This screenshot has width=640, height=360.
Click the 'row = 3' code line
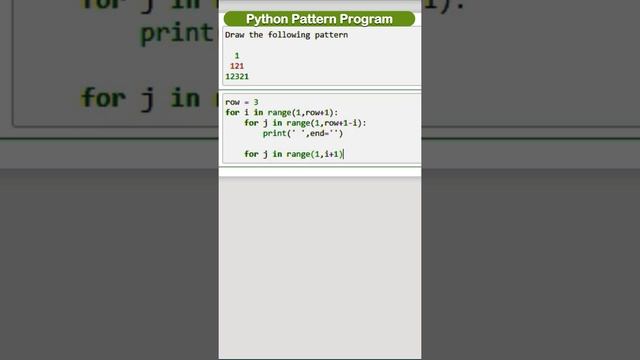pyautogui.click(x=242, y=102)
